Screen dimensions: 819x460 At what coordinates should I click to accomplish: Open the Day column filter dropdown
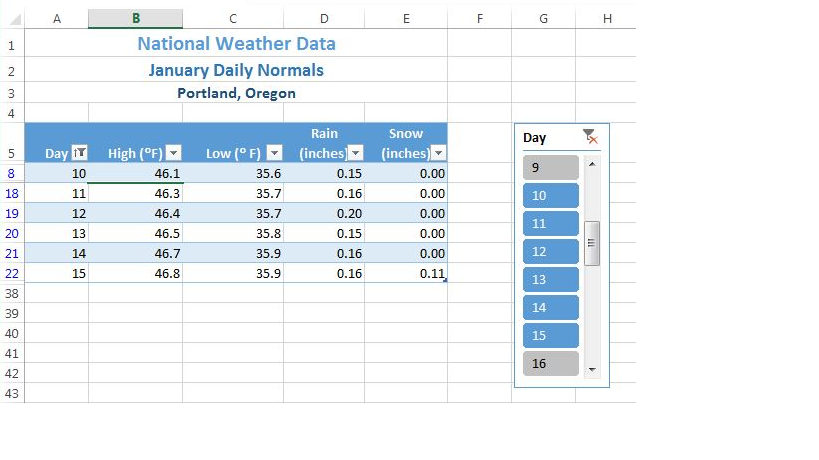pos(79,152)
